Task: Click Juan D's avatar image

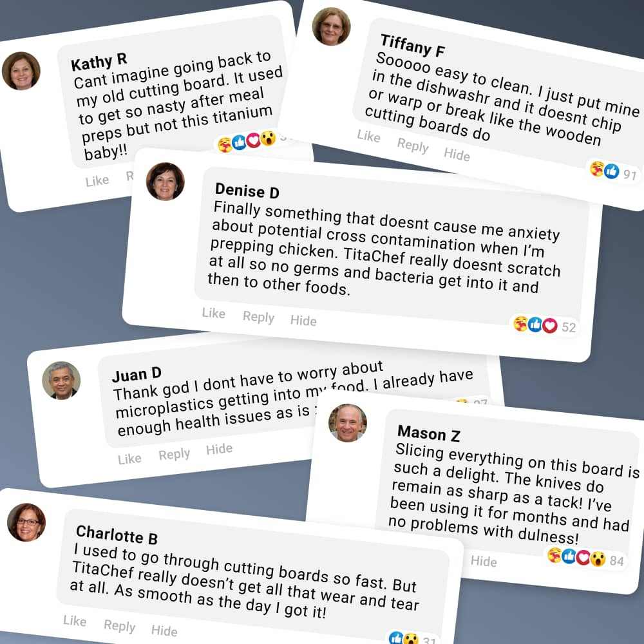Action: (x=61, y=381)
